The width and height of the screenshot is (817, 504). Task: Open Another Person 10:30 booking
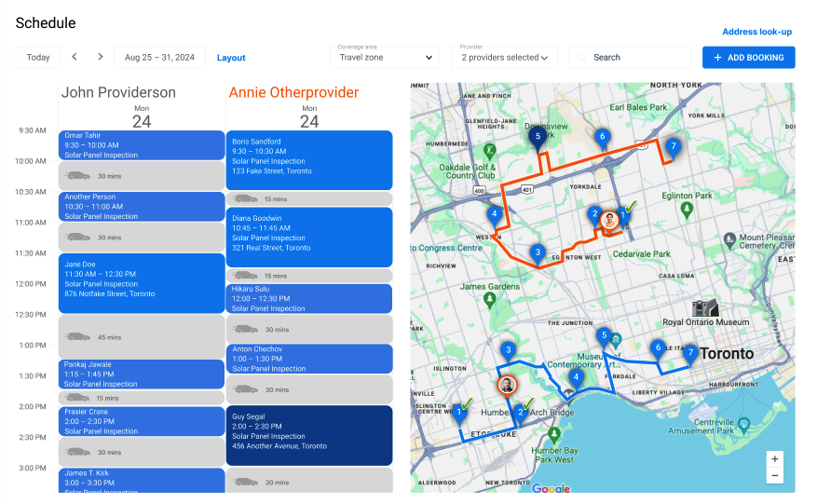(x=142, y=207)
